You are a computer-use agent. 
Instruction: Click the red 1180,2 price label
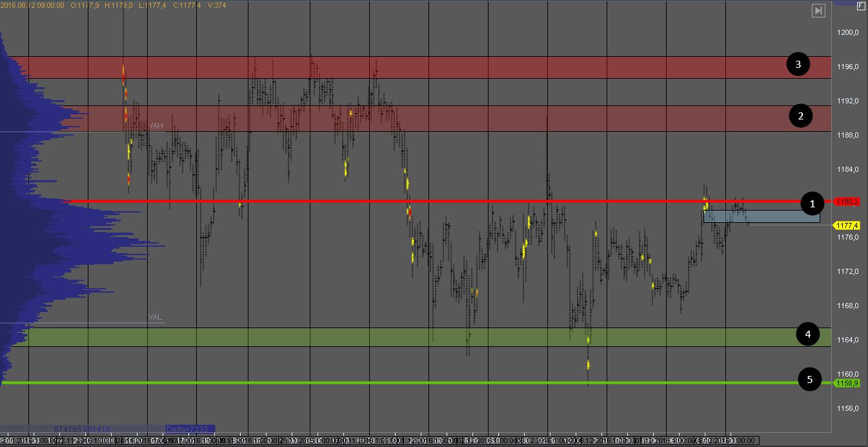pyautogui.click(x=847, y=202)
